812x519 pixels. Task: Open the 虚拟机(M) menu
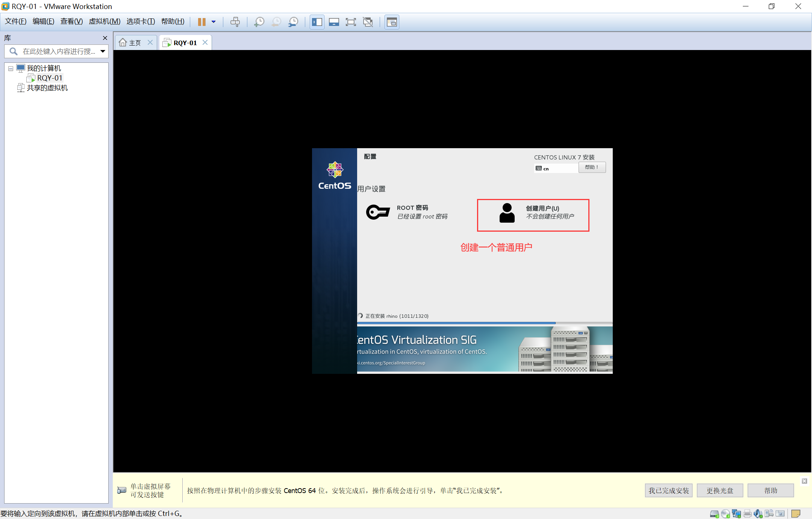[x=105, y=21]
